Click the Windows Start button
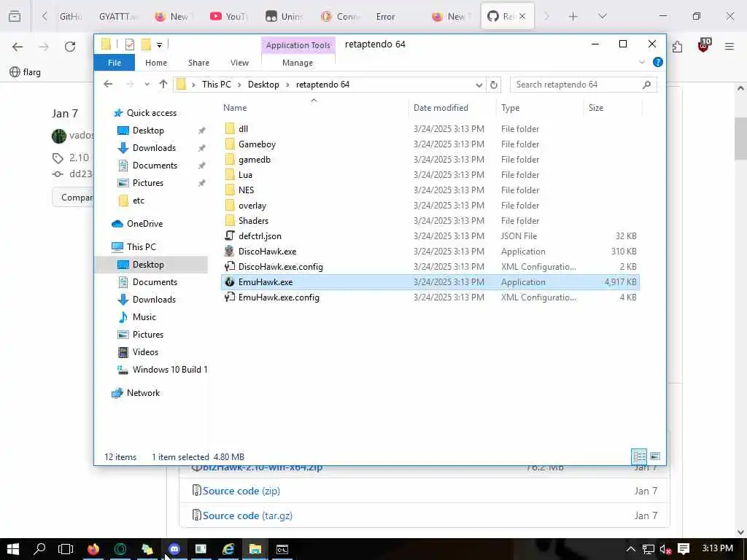The height and width of the screenshot is (560, 747). (x=13, y=549)
